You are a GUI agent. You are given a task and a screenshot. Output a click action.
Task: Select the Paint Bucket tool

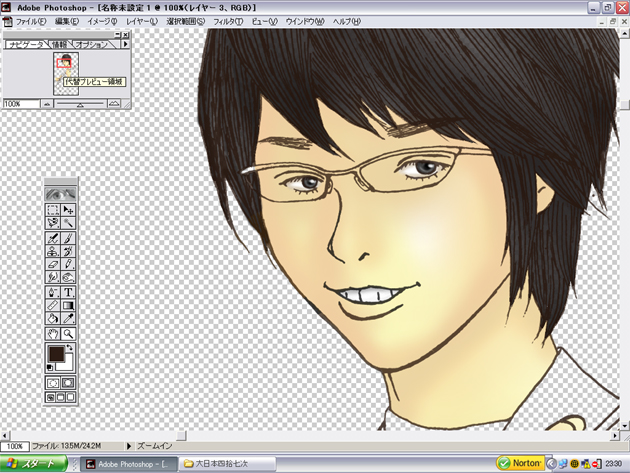53,318
